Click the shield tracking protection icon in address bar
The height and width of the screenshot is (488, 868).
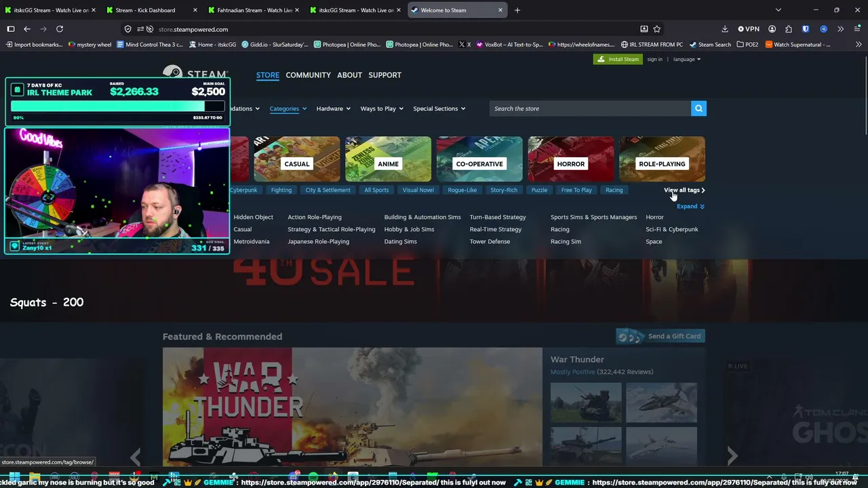(127, 29)
